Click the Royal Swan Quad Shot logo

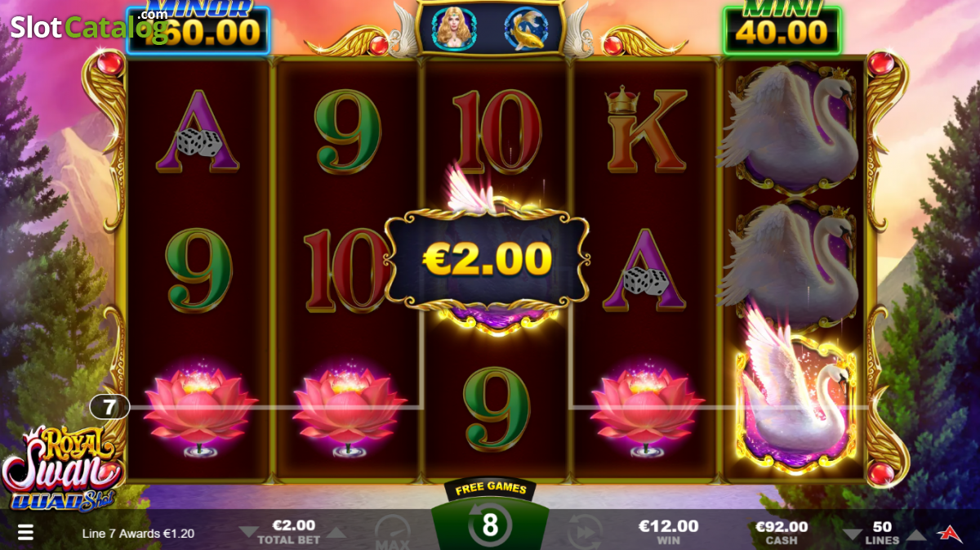click(x=60, y=467)
